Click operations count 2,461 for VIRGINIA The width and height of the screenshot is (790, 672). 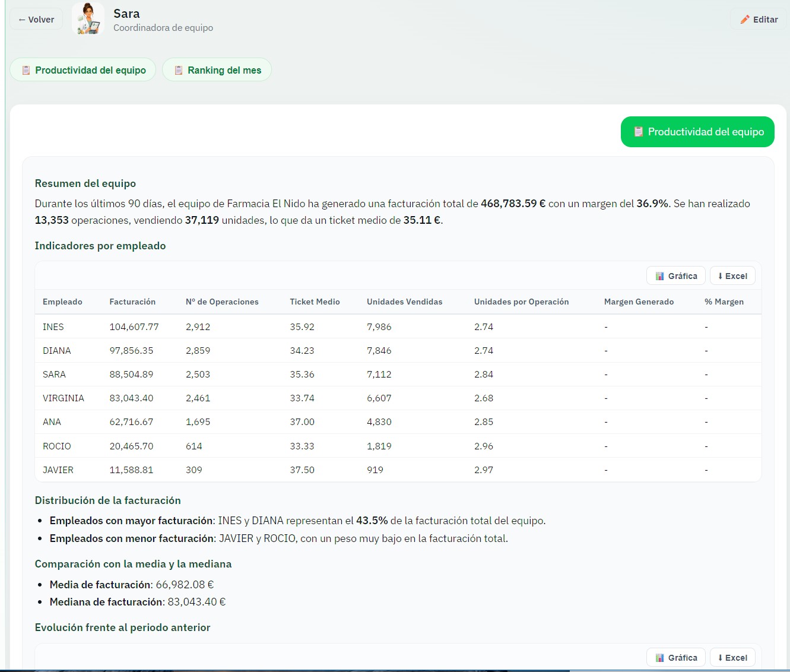[x=198, y=398]
